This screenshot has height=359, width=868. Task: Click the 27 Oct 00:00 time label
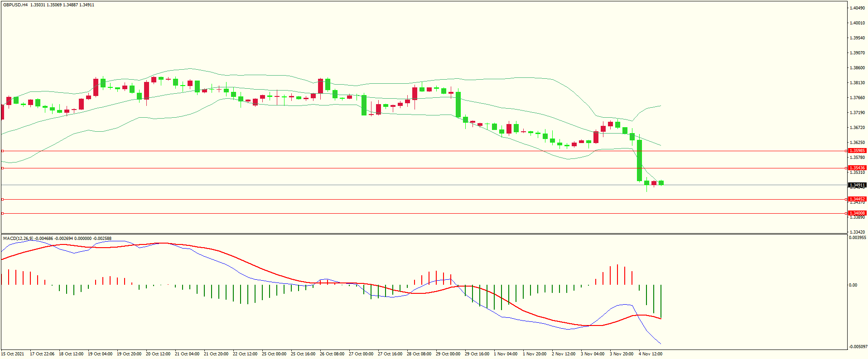[x=361, y=354]
